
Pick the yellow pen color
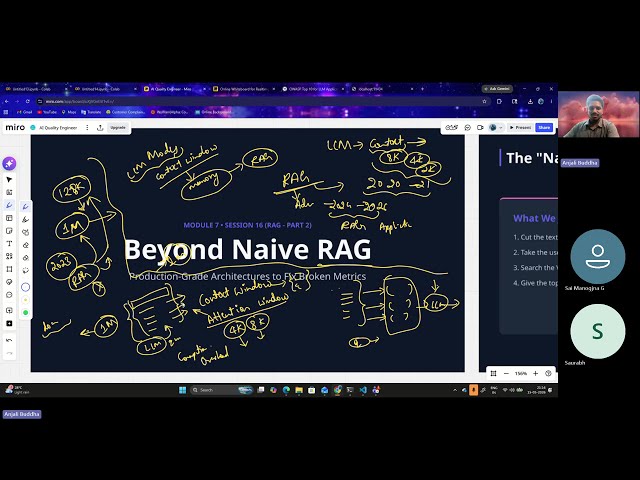click(25, 300)
